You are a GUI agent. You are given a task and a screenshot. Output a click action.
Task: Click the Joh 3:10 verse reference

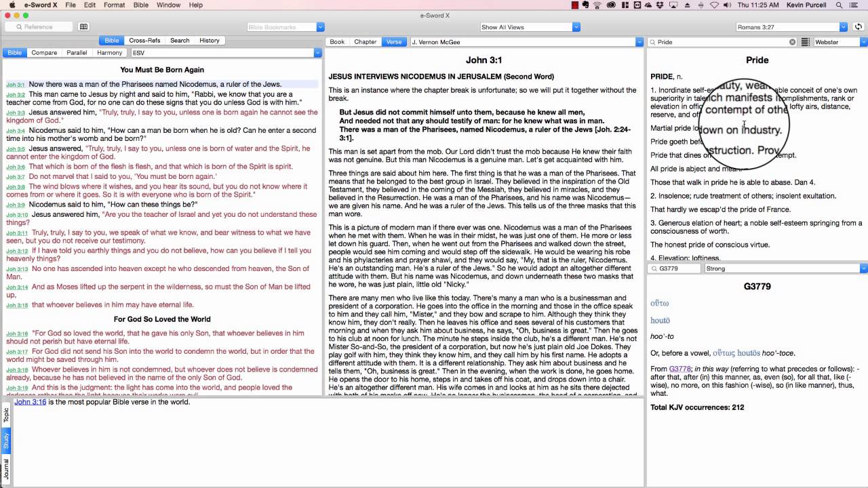pyautogui.click(x=17, y=215)
